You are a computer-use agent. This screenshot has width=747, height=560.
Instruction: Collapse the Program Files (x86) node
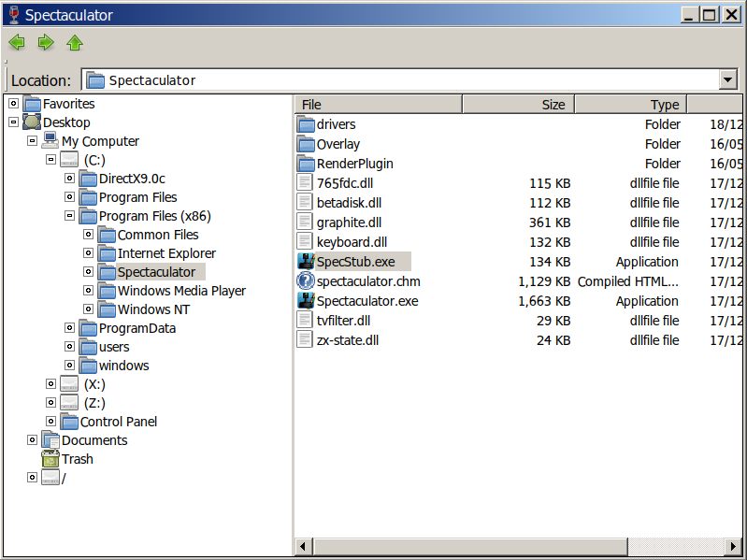(69, 216)
